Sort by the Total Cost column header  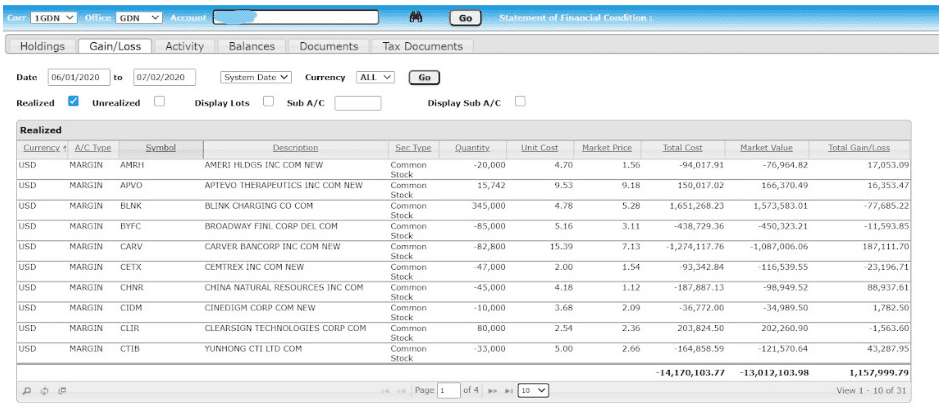tap(682, 148)
